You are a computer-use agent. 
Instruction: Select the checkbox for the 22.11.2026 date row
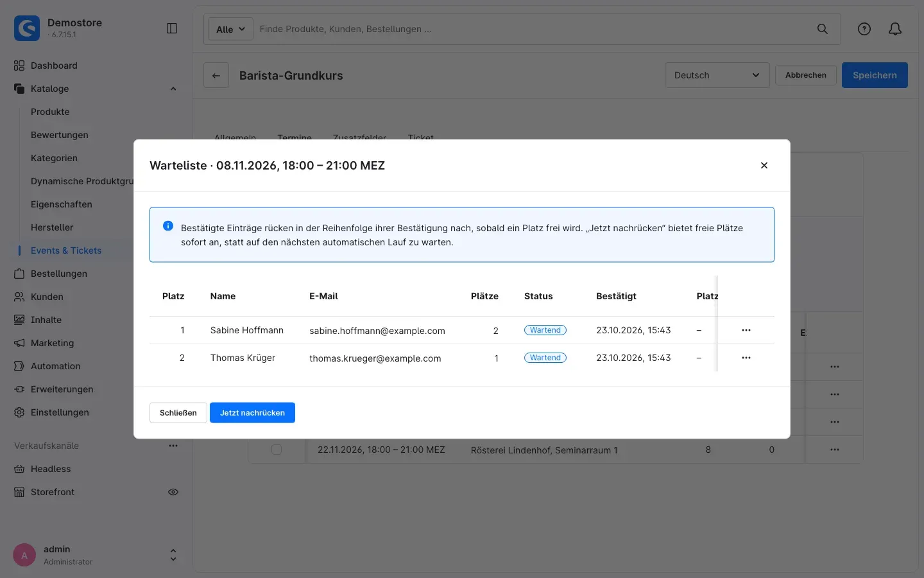(277, 450)
